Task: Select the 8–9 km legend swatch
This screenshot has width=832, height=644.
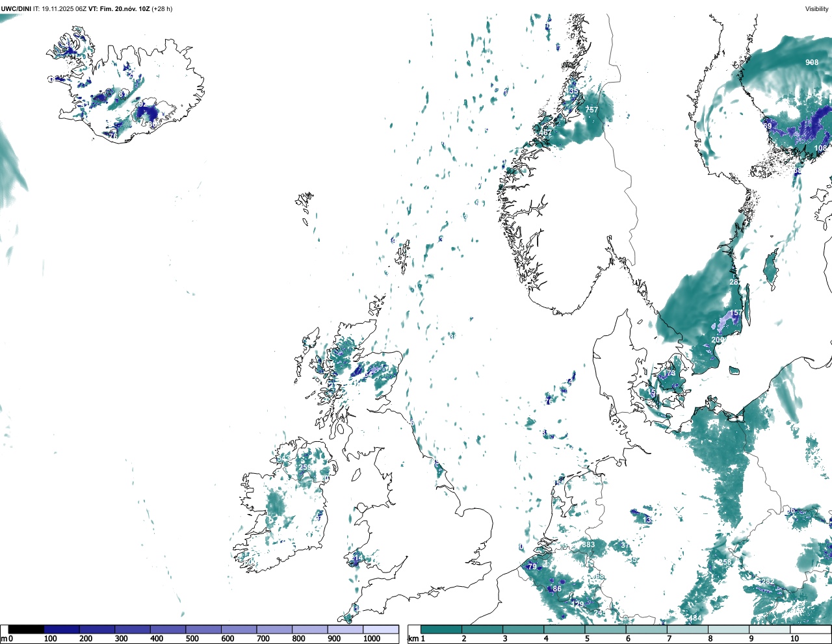Action: [x=729, y=629]
